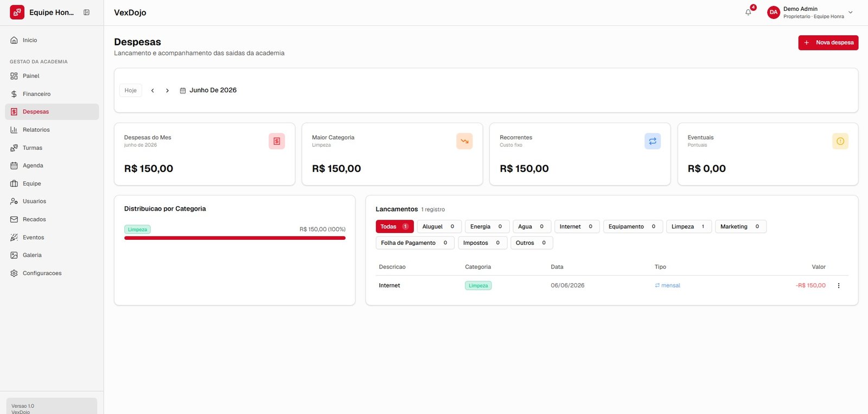868x414 pixels.
Task: Click the Eventuais alert icon
Action: pos(840,141)
